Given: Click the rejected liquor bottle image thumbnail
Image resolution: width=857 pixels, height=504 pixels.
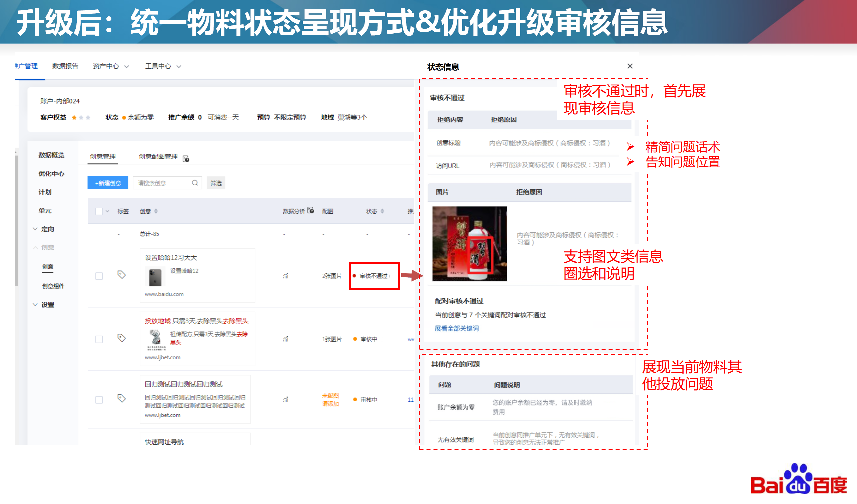Looking at the screenshot, I should coord(469,244).
